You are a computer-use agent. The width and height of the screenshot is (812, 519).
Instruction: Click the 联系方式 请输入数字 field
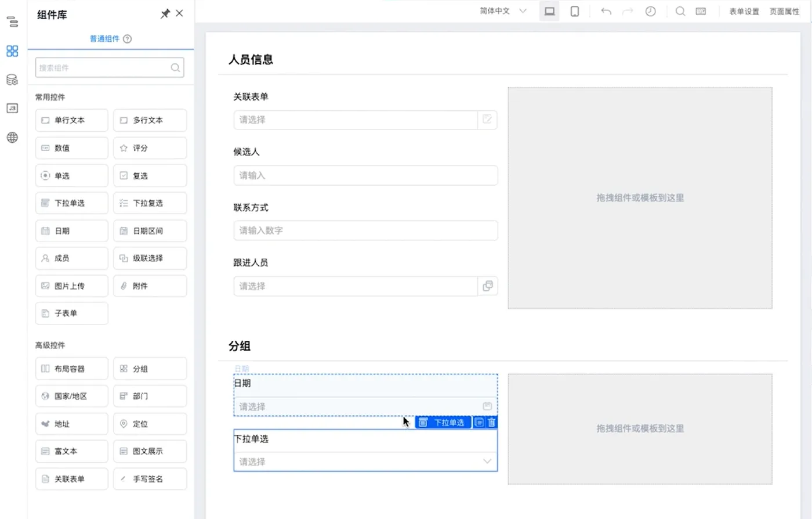click(365, 230)
